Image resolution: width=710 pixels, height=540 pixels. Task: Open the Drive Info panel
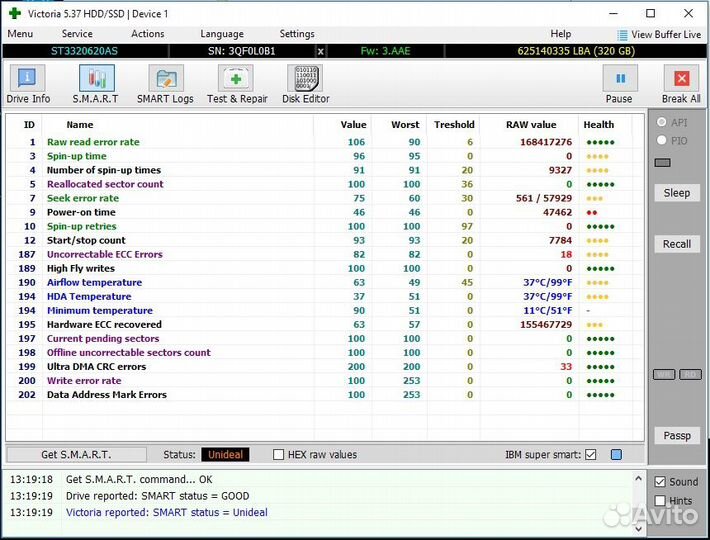pyautogui.click(x=28, y=84)
